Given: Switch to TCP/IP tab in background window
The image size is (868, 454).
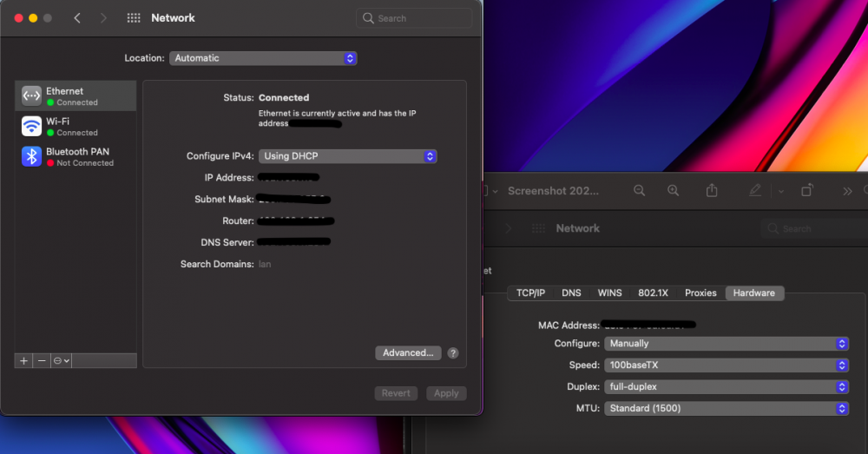Looking at the screenshot, I should pyautogui.click(x=531, y=293).
